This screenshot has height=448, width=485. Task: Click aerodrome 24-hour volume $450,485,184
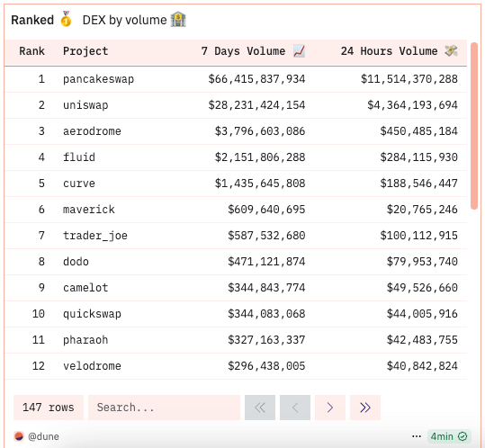(x=419, y=131)
